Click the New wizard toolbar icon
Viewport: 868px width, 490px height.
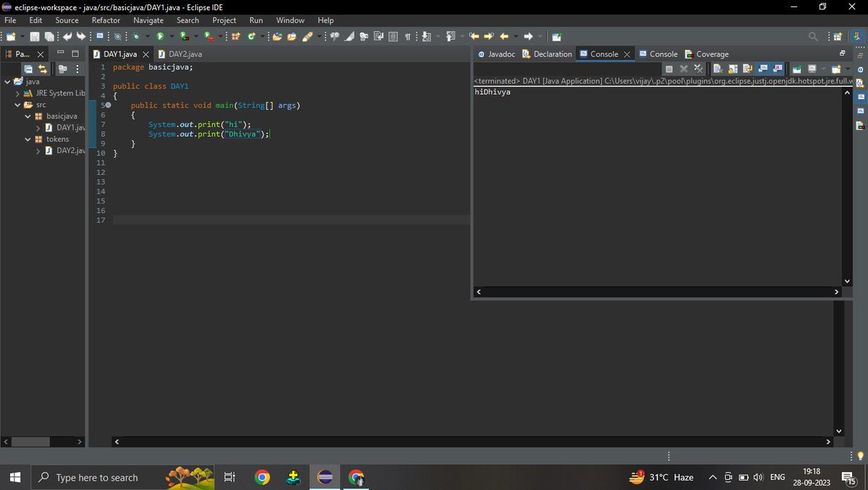[10, 36]
